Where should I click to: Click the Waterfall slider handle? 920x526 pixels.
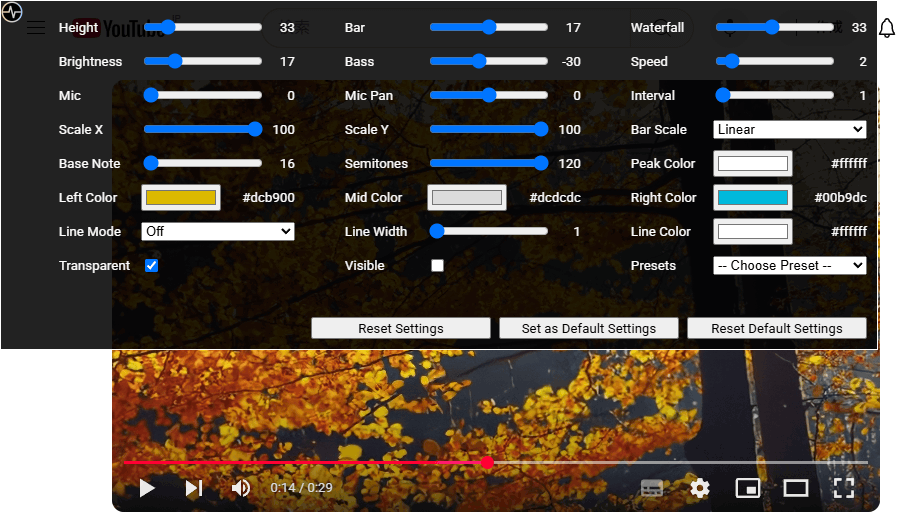(772, 27)
